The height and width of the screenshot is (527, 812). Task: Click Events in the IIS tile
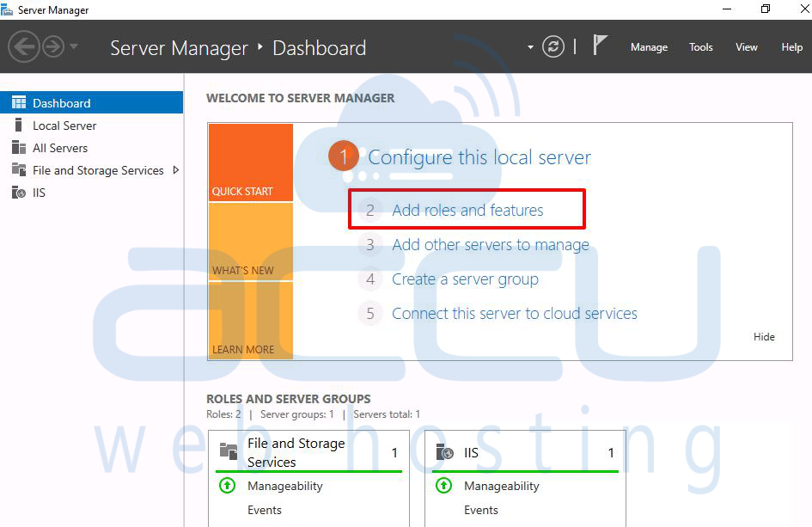(x=480, y=510)
